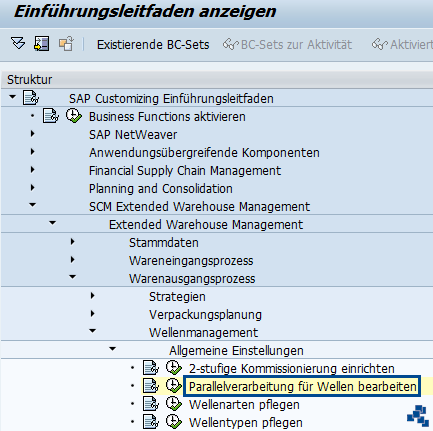This screenshot has height=431, width=433.
Task: Select SAP NetWeaver tree row
Action: 133,135
